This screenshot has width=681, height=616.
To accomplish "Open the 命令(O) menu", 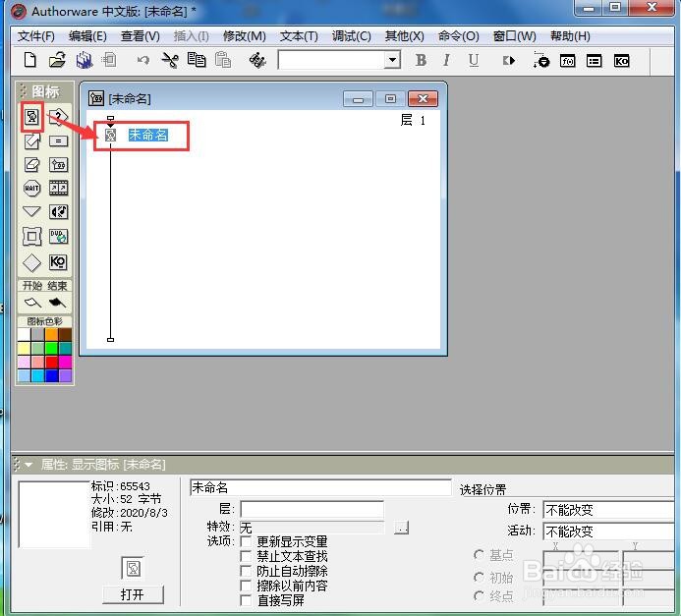I will tap(458, 36).
